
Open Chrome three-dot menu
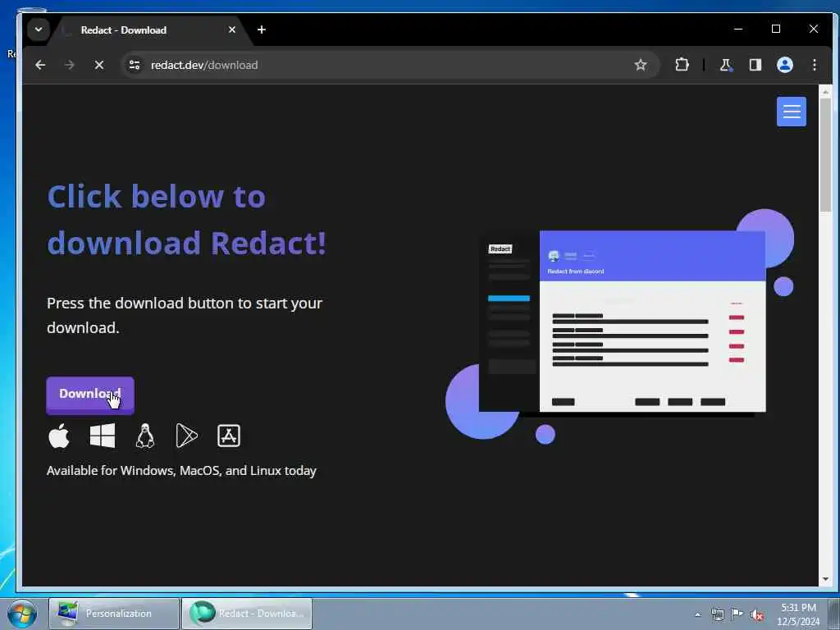pos(815,65)
